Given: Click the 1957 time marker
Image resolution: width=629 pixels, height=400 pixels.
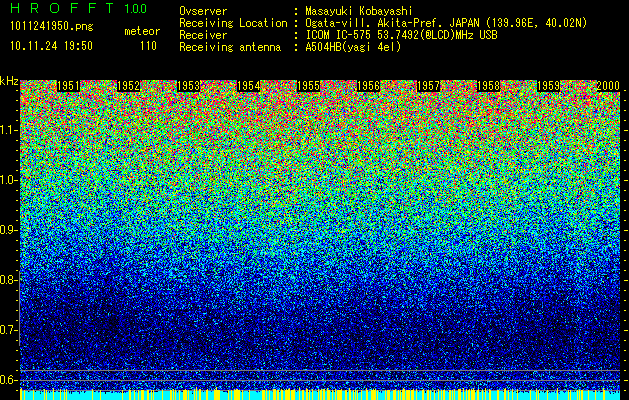Looking at the screenshot, I should 428,86.
